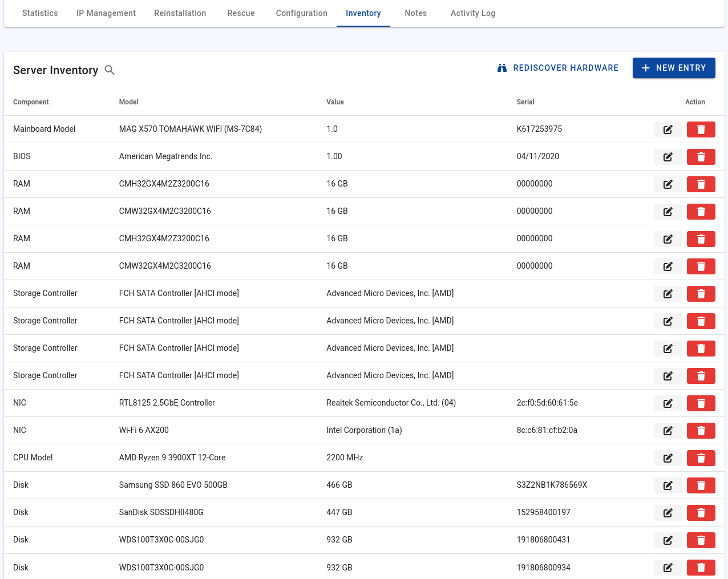Open the Rescue tab
Screen dimensions: 728x579
click(241, 13)
